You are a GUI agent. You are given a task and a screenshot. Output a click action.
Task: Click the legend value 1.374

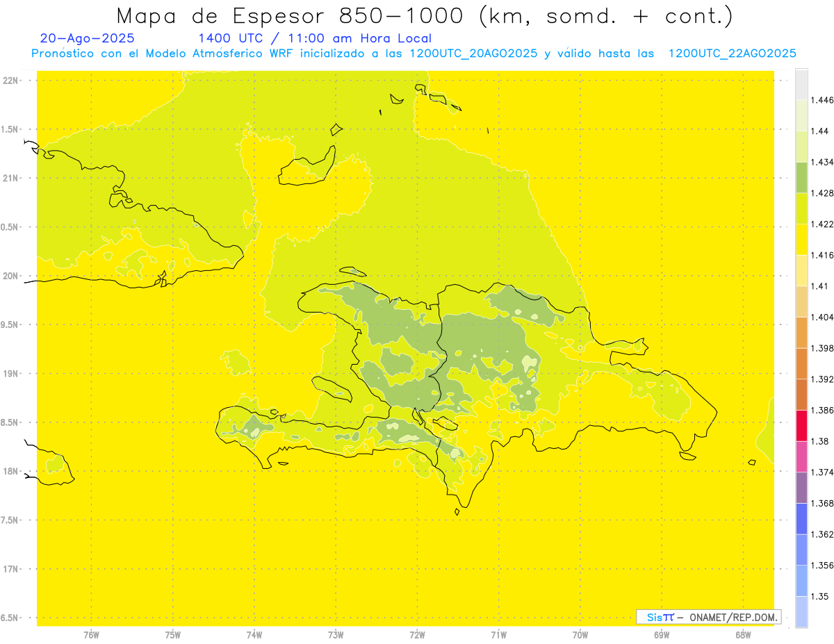(821, 472)
